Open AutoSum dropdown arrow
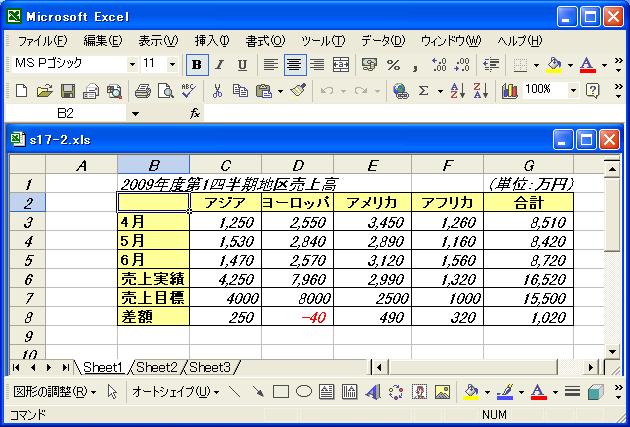This screenshot has width=630, height=427. tap(440, 92)
